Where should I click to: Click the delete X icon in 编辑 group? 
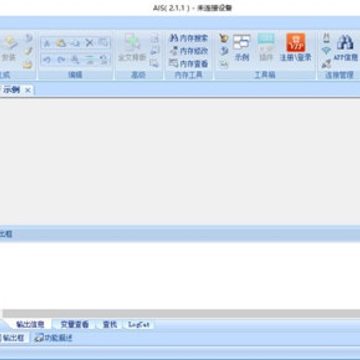click(x=89, y=43)
